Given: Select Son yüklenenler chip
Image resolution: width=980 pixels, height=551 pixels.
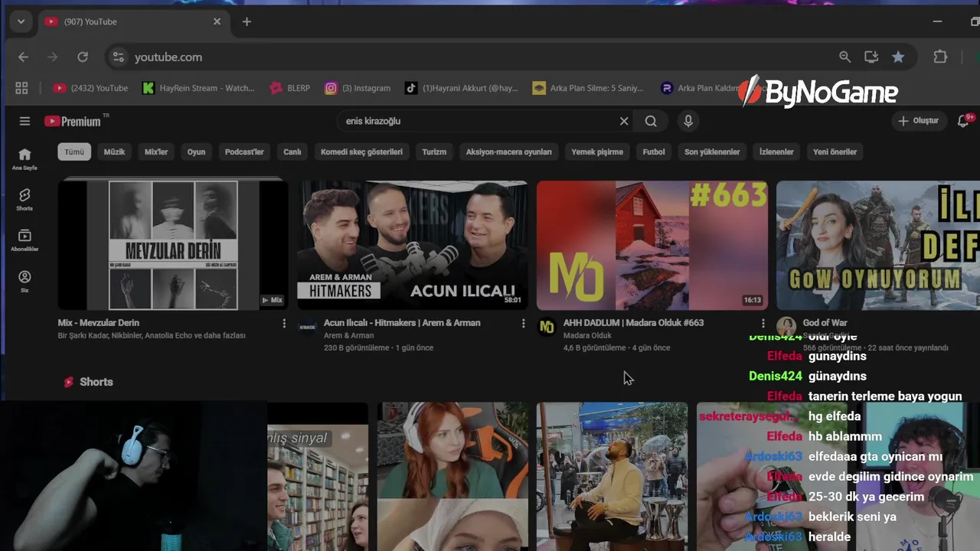Looking at the screenshot, I should (712, 152).
